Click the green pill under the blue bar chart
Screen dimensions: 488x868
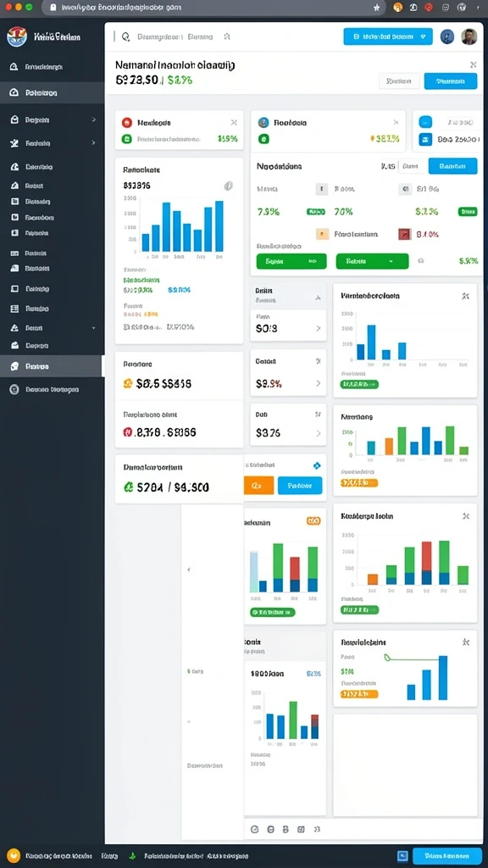point(359,384)
